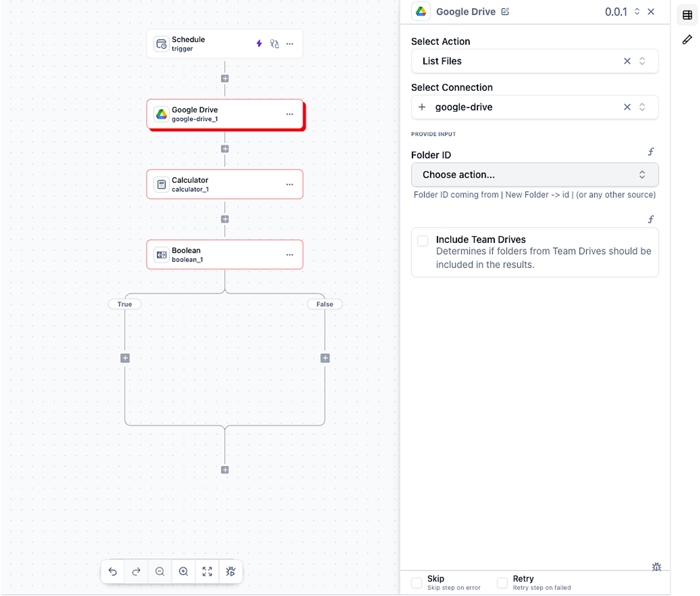Image resolution: width=700 pixels, height=596 pixels.
Task: Zoom out the workflow canvas
Action: coord(160,571)
